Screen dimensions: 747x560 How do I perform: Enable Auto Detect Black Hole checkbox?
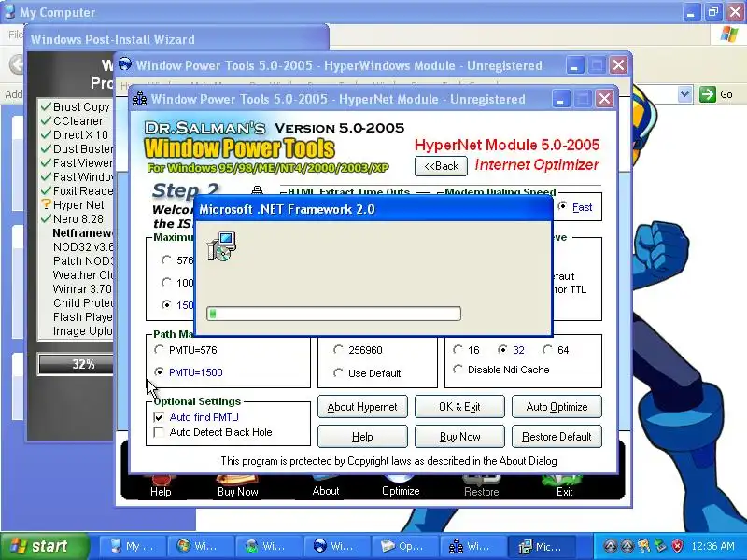pos(159,432)
